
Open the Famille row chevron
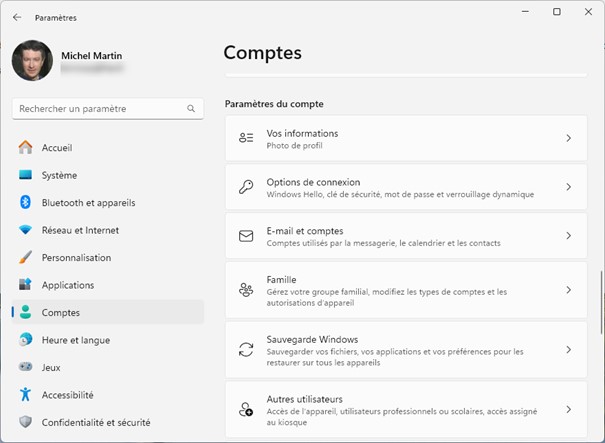point(568,290)
